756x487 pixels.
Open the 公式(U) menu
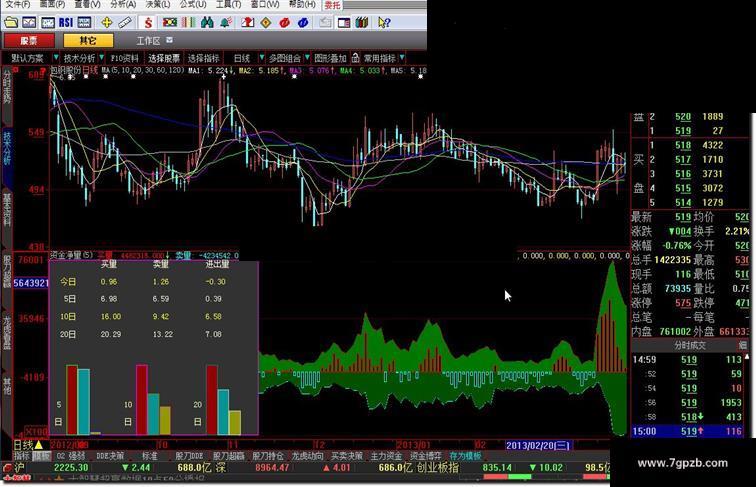193,4
